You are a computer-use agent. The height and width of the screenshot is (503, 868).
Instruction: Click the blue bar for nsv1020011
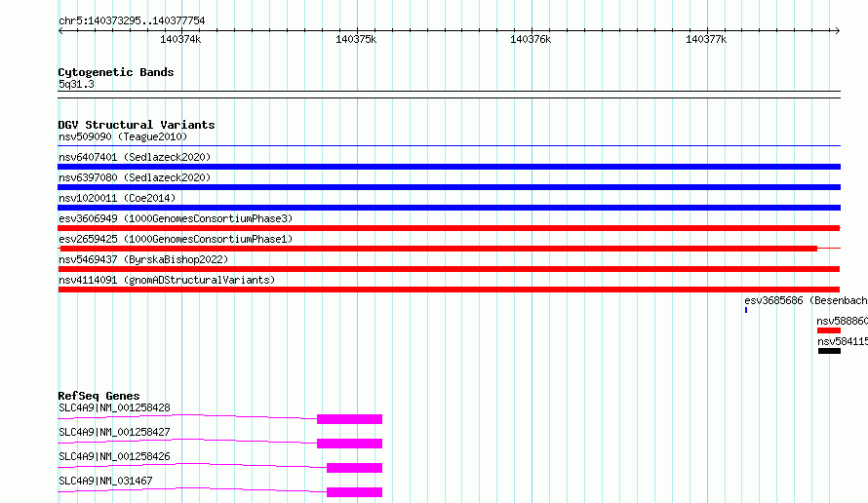pos(449,208)
